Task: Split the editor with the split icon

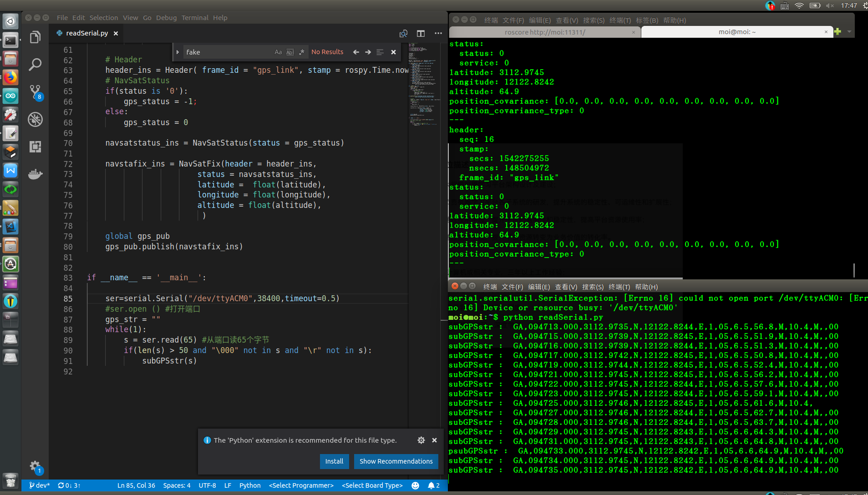Action: pyautogui.click(x=421, y=34)
